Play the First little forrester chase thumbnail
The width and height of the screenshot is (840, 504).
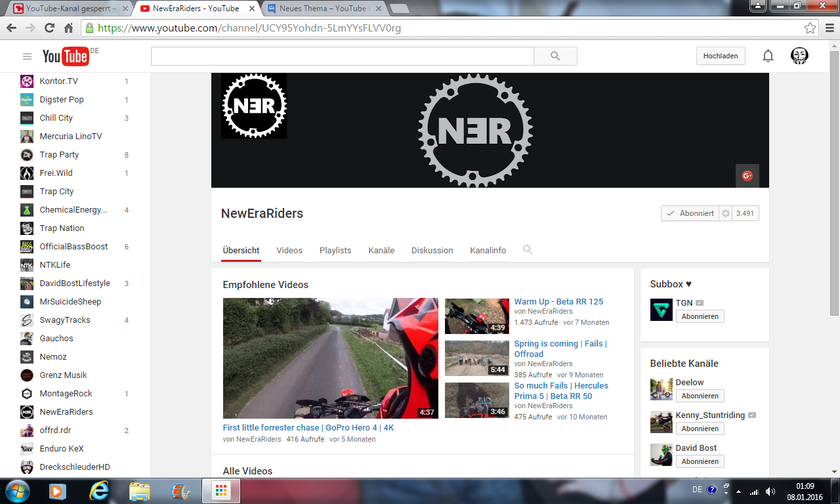point(330,358)
